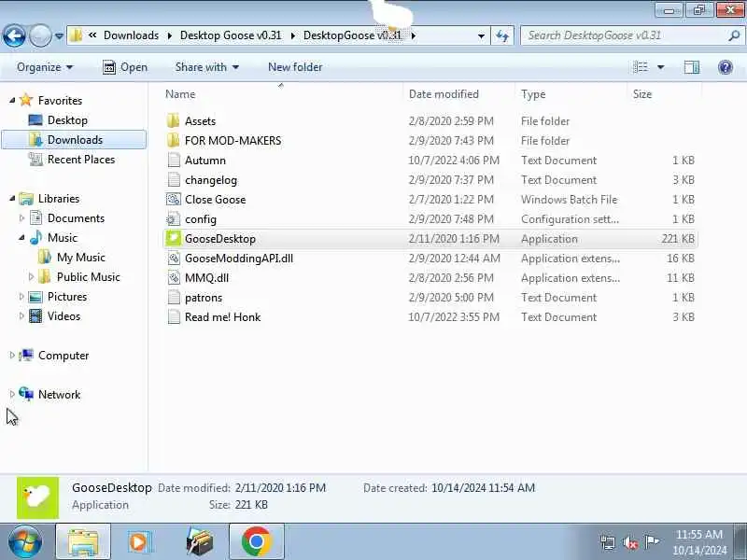The image size is (747, 560).
Task: Select the Network icon in navigation pane
Action: [x=26, y=394]
